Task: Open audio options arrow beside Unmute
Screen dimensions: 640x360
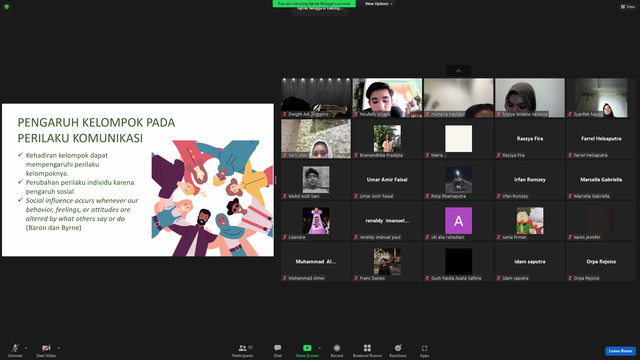Action: [26, 348]
